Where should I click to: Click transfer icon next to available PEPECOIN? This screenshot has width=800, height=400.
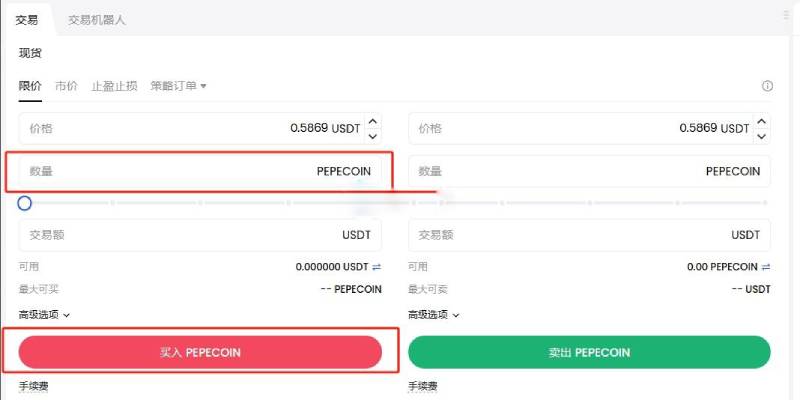[x=766, y=267]
